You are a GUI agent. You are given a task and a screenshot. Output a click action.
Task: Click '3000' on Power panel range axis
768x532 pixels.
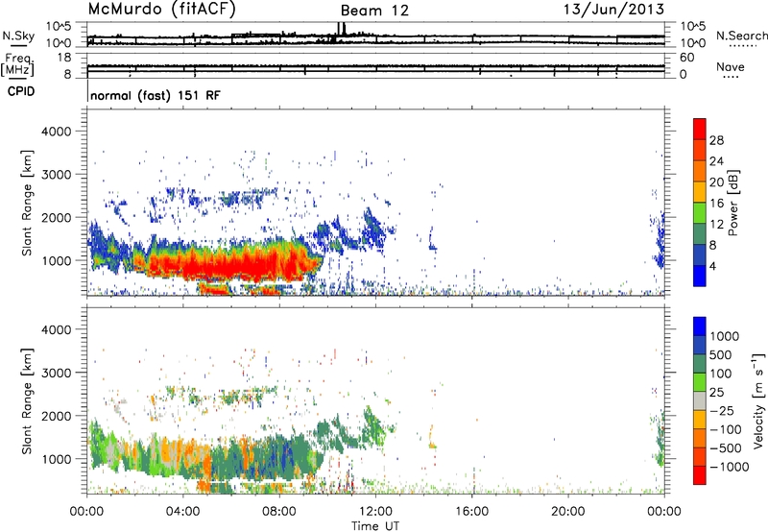pyautogui.click(x=56, y=175)
